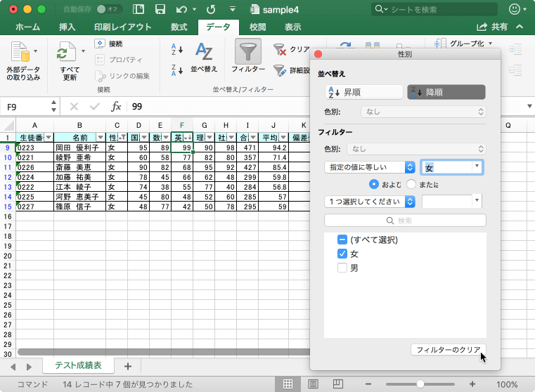Click リンクの編集 in the ribbon
The width and height of the screenshot is (535, 392).
tap(122, 76)
